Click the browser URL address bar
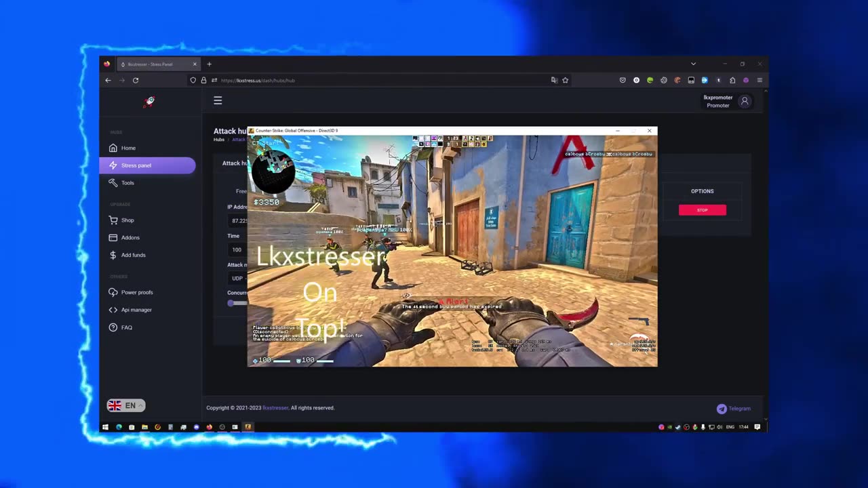This screenshot has width=868, height=488. pyautogui.click(x=380, y=80)
